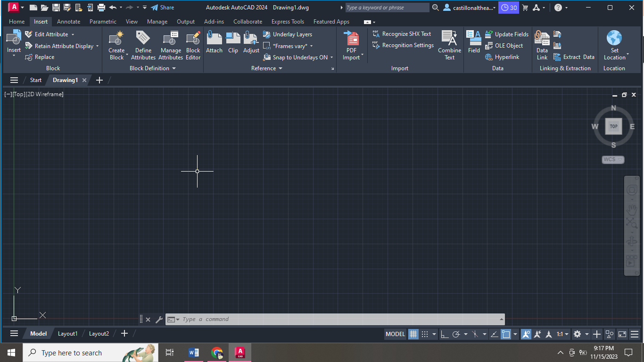Open the Start file tab
Screen dimensions: 644x362
pos(36,80)
